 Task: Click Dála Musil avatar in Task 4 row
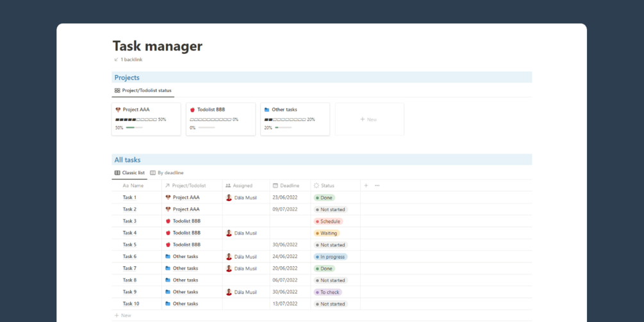click(x=229, y=233)
